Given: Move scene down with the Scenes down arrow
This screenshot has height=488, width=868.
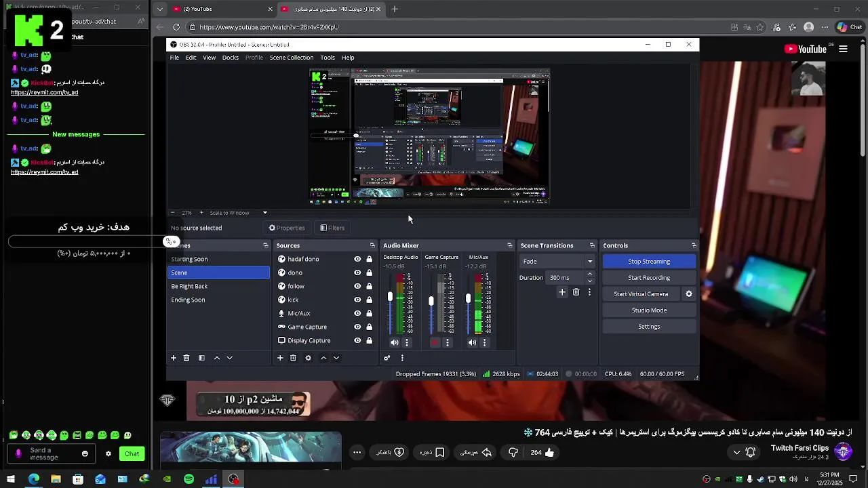Looking at the screenshot, I should point(229,358).
